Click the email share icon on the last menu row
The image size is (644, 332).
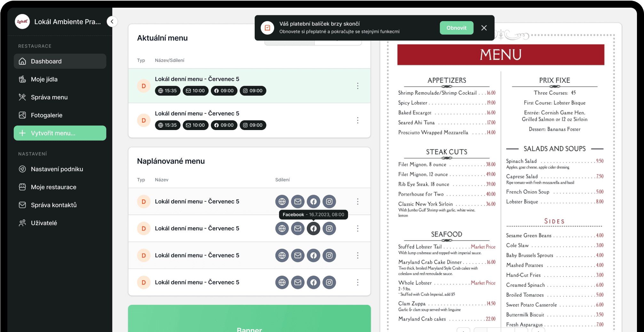(298, 282)
